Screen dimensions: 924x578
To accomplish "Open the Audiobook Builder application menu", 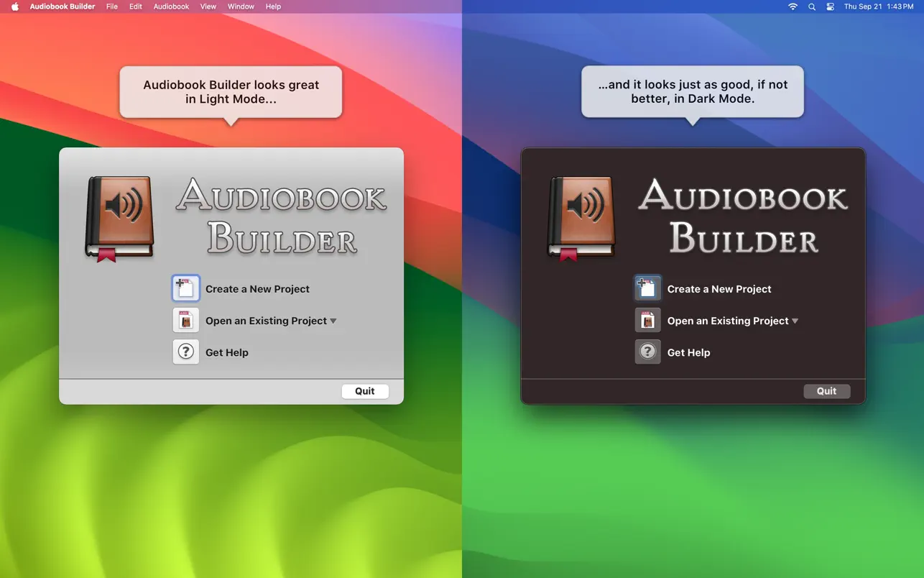I will pyautogui.click(x=63, y=6).
